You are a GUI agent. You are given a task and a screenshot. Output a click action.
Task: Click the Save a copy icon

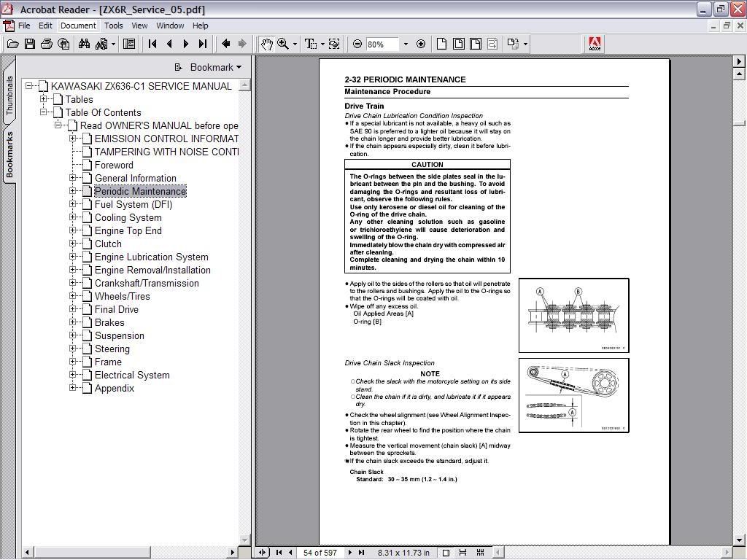click(x=30, y=44)
